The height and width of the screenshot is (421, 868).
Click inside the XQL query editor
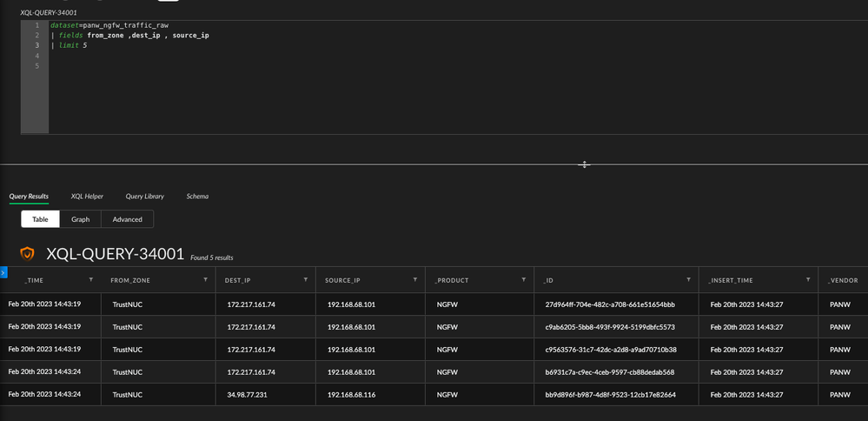tap(434, 87)
